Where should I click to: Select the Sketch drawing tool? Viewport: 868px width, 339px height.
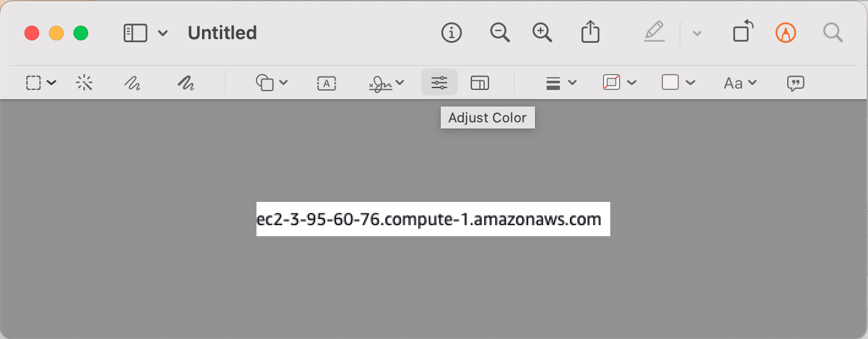[x=132, y=83]
